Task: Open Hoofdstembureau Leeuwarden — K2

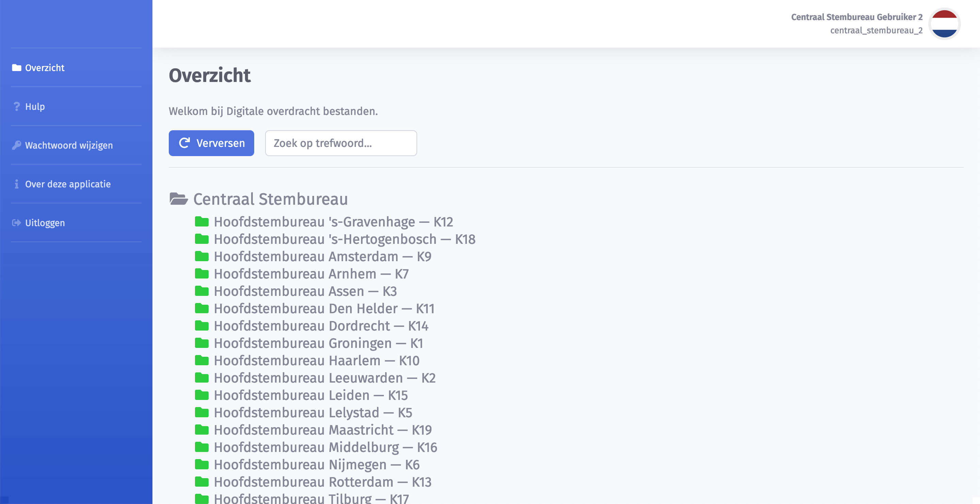Action: point(325,378)
